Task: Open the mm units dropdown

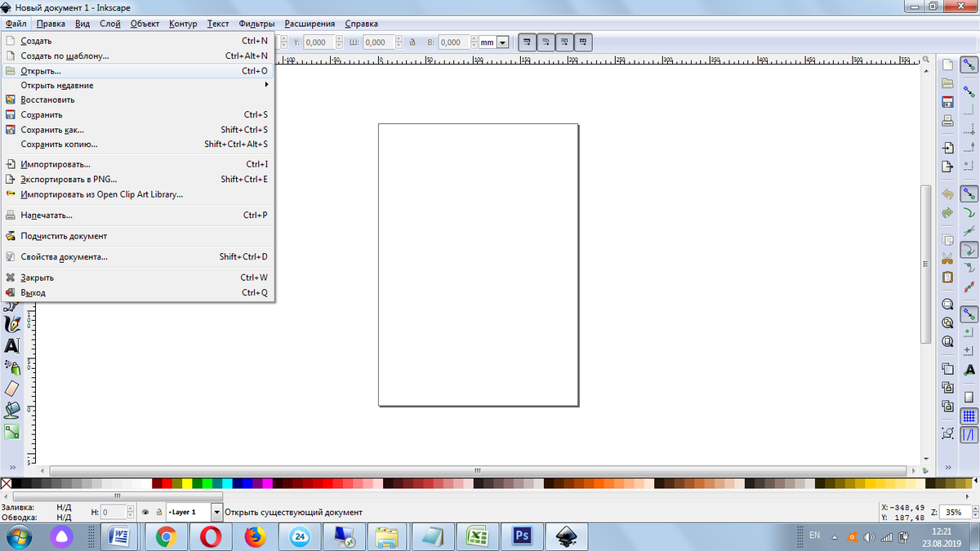Action: click(x=503, y=42)
